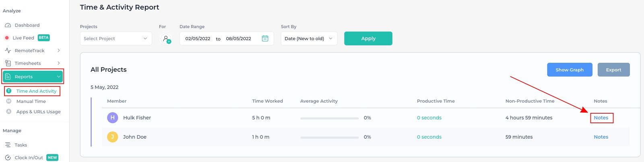Open the Manual Time report

click(31, 101)
